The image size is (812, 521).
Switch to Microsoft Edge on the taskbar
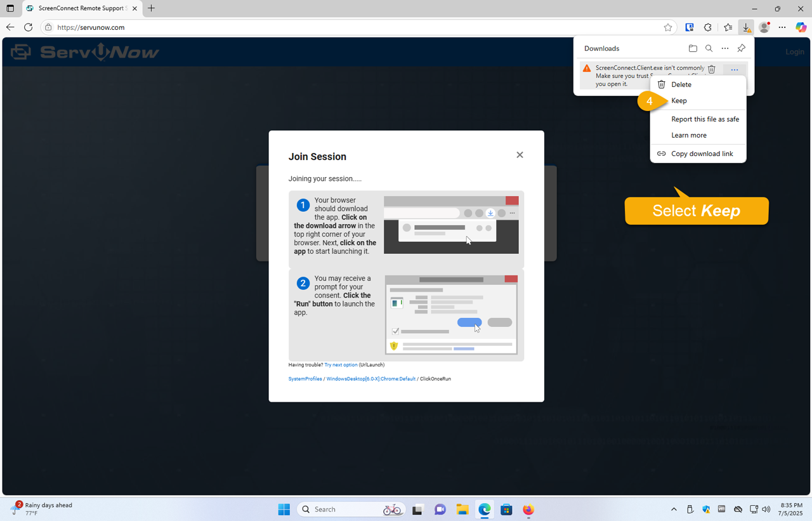pos(485,510)
